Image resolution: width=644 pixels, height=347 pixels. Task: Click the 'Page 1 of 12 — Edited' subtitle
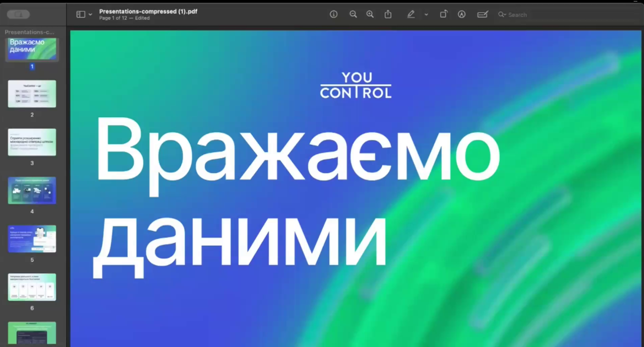(x=124, y=18)
